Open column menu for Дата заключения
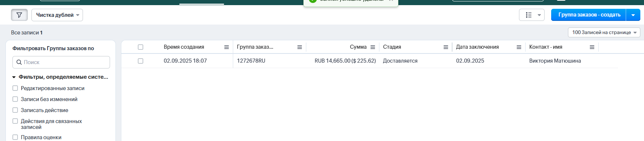The height and width of the screenshot is (141, 644). 519,47
